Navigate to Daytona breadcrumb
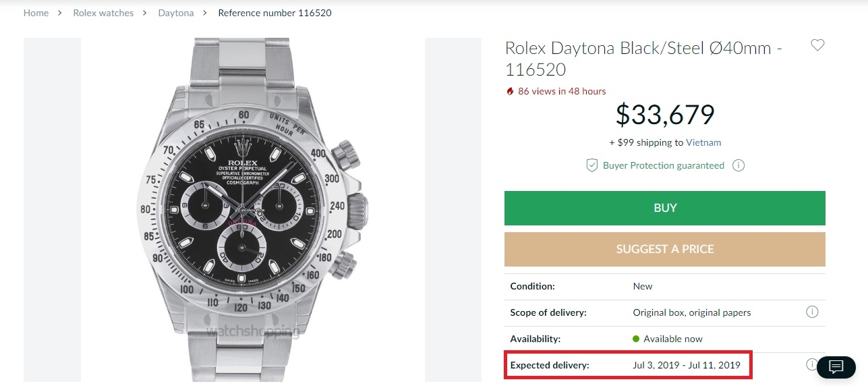 point(176,13)
